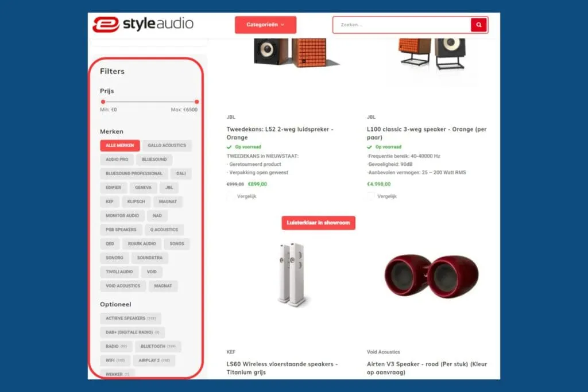Click the KEF brand label above LS60
Image resolution: width=588 pixels, height=392 pixels.
point(231,352)
